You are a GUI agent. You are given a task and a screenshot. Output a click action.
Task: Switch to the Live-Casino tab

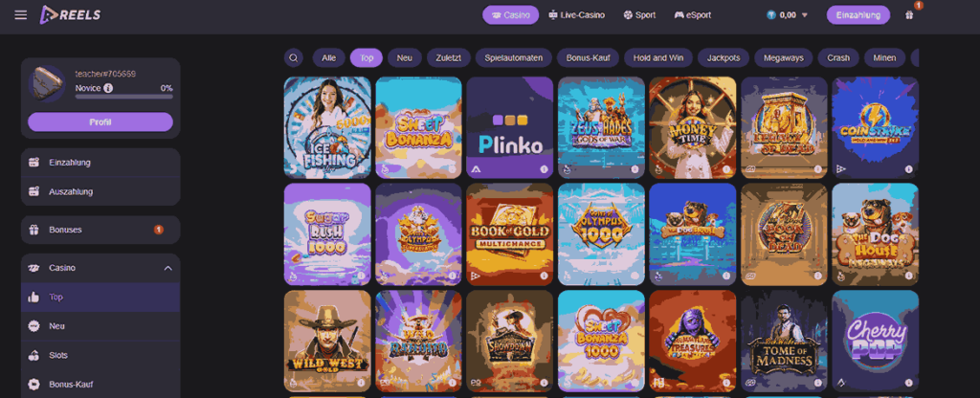coord(576,15)
